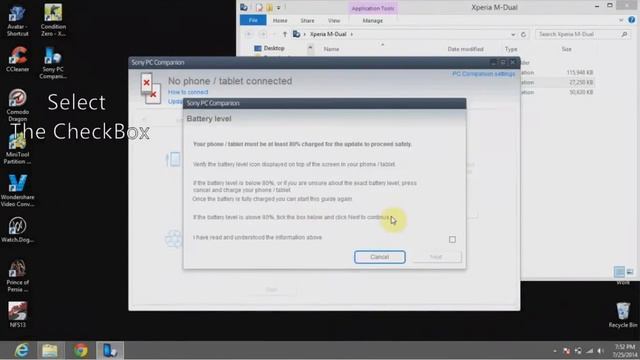Open Avatar Shortcut desktop icon
The width and height of the screenshot is (640, 360).
point(17,20)
